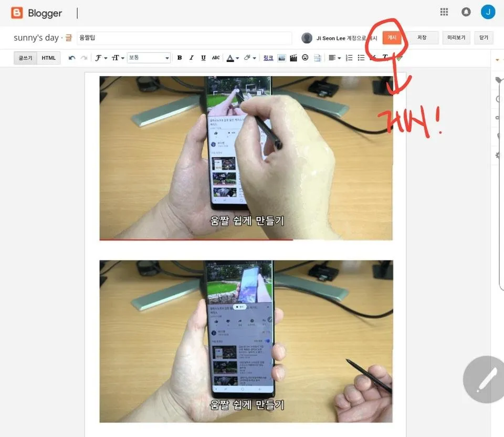Click the 닫기 close button

484,38
